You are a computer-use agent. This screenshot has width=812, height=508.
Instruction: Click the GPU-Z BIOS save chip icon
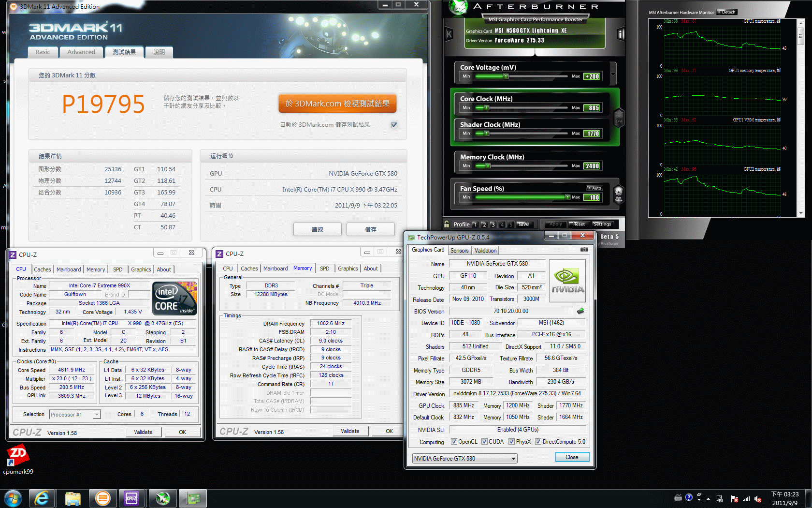tap(580, 311)
